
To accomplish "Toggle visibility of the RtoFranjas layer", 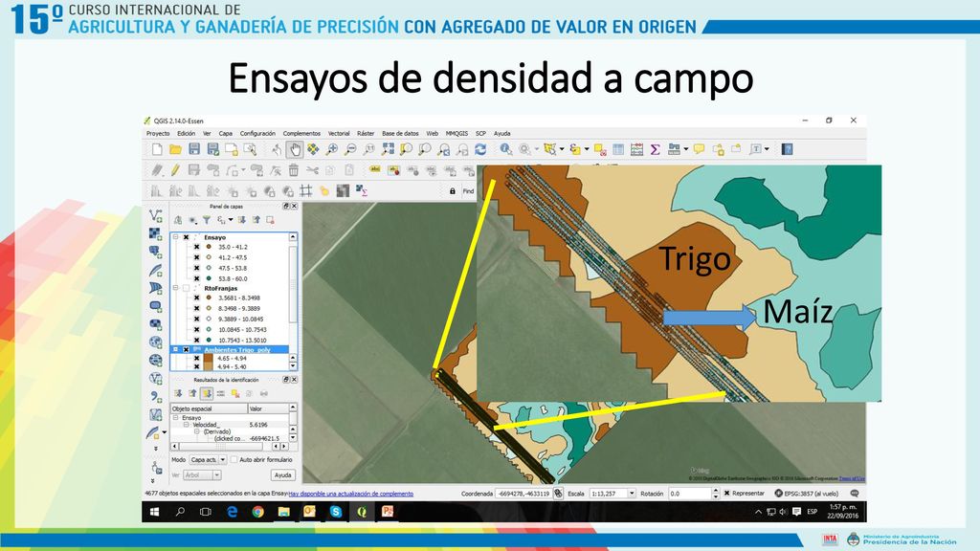I will (187, 289).
